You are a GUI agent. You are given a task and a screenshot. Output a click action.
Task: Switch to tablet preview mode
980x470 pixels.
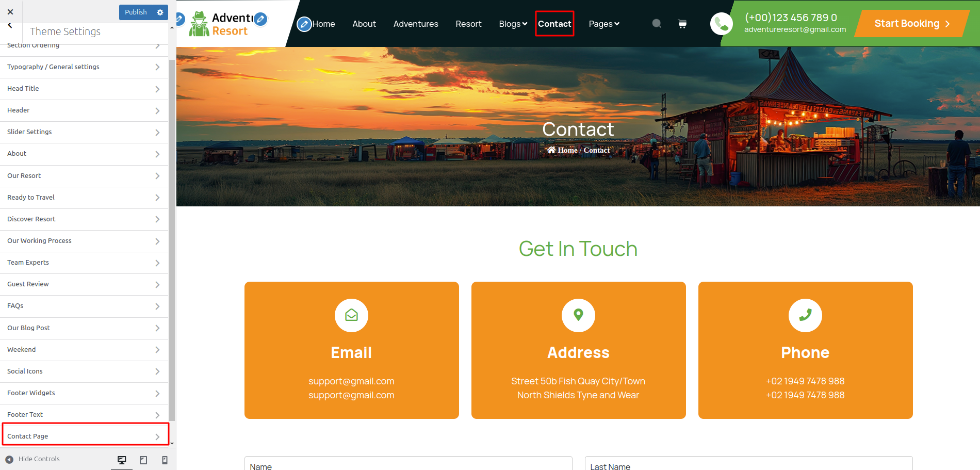click(x=143, y=459)
